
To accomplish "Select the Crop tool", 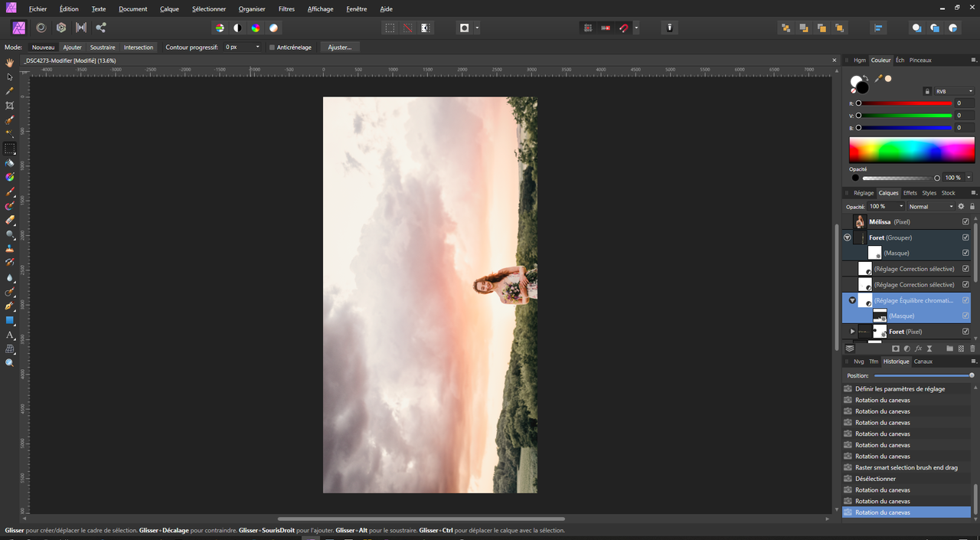I will point(10,106).
